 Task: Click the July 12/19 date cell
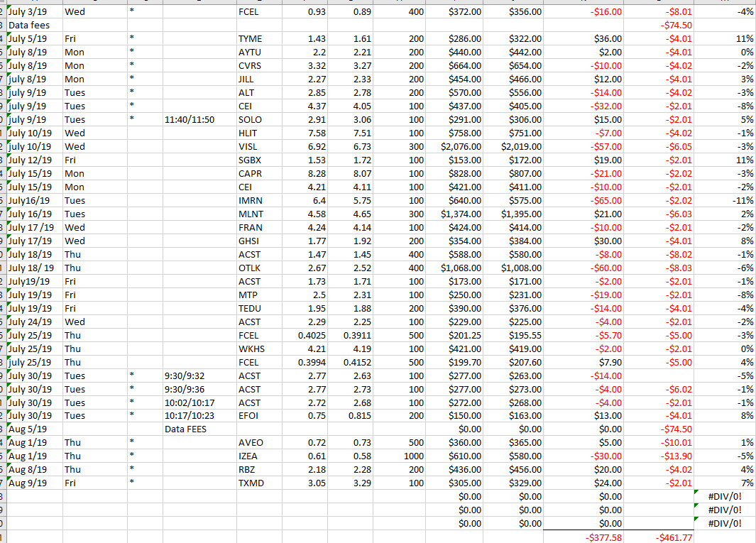(x=35, y=160)
